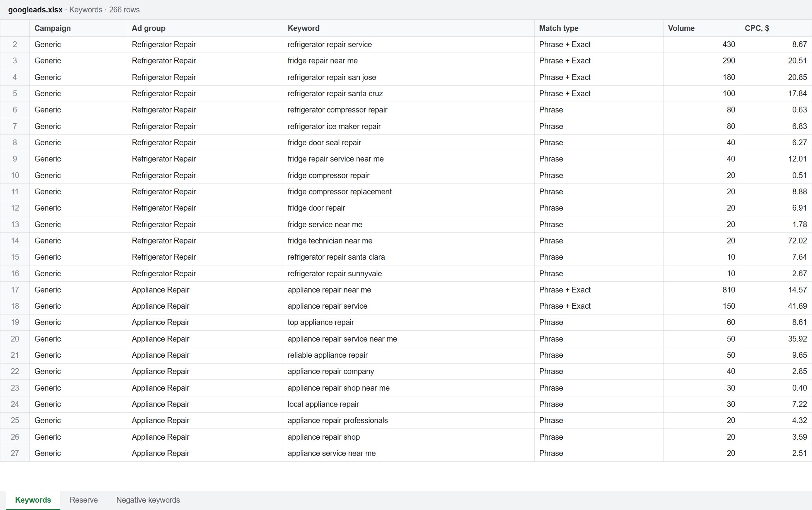Viewport: 812px width, 510px height.
Task: Select the cell 'refrigerator ice maker repair'
Action: 408,126
